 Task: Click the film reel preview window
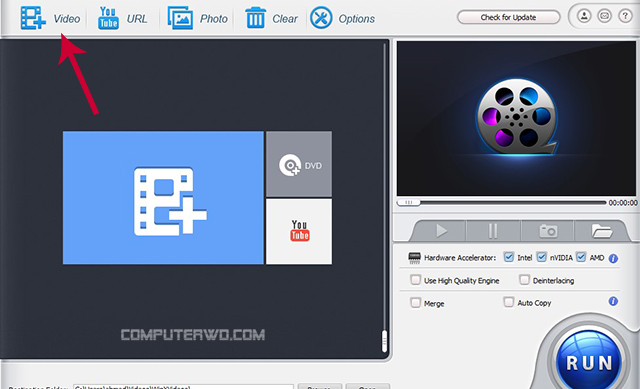(x=516, y=118)
